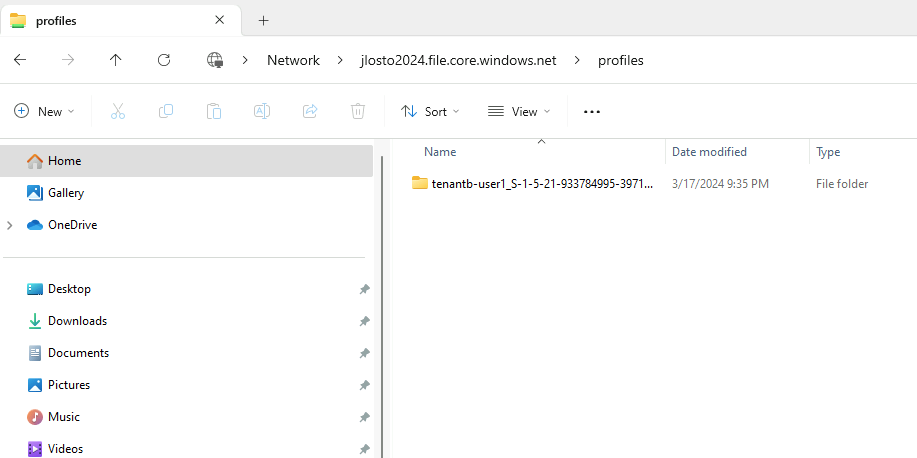This screenshot has width=917, height=458.
Task: Click the Forward navigation arrow
Action: coord(68,60)
